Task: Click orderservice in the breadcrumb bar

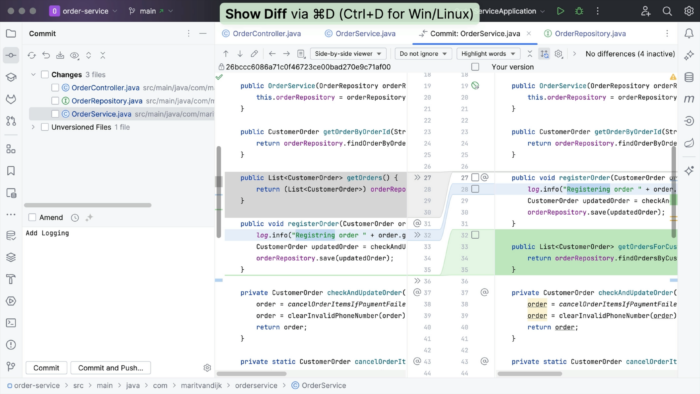Action: click(256, 386)
